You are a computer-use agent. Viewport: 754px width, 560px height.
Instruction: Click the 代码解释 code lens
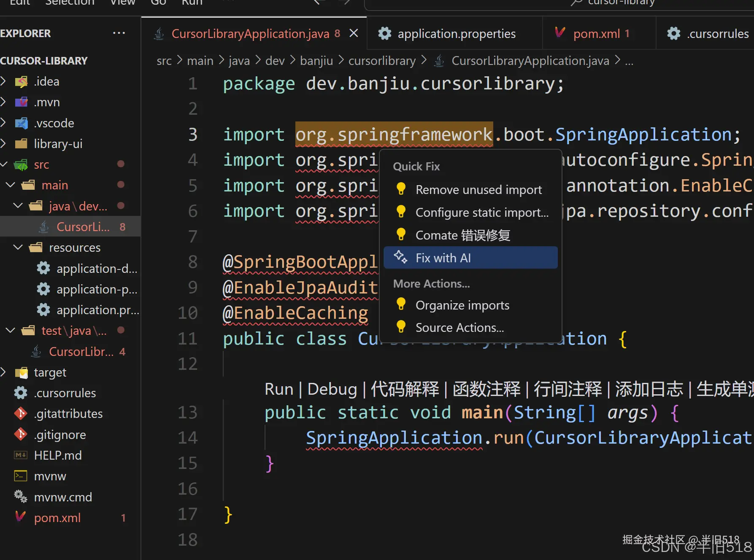[x=405, y=389]
